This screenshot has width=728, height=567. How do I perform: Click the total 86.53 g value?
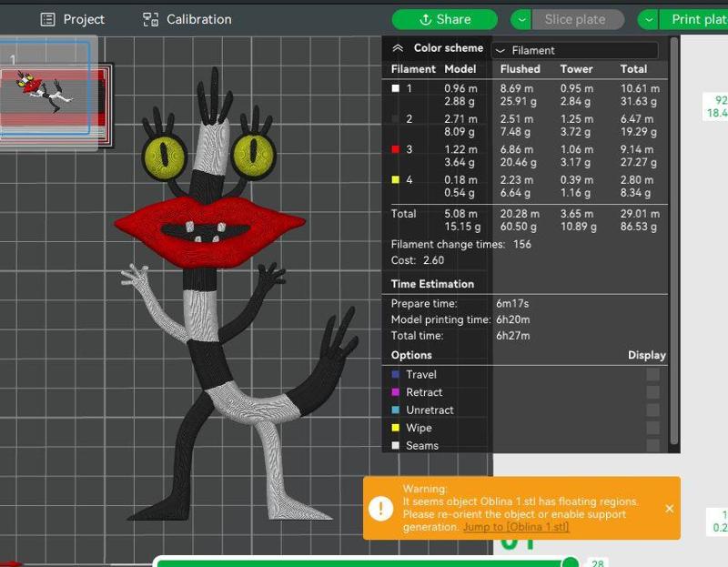pyautogui.click(x=639, y=228)
